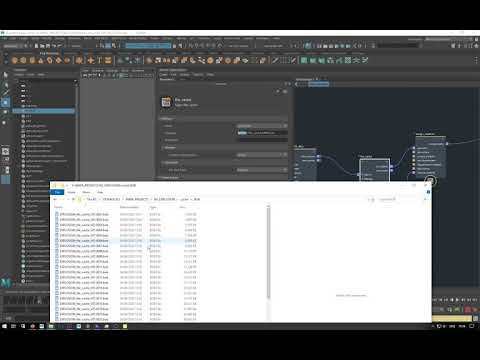Create a polygon disc from the shelf
Image resolution: width=480 pixels, height=360 pixels.
click(x=67, y=60)
